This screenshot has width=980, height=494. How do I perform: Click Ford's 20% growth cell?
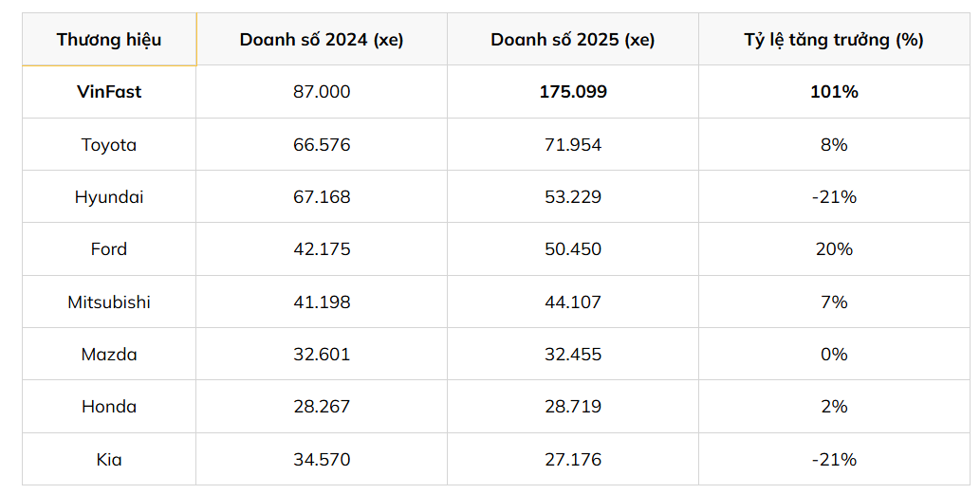click(834, 249)
